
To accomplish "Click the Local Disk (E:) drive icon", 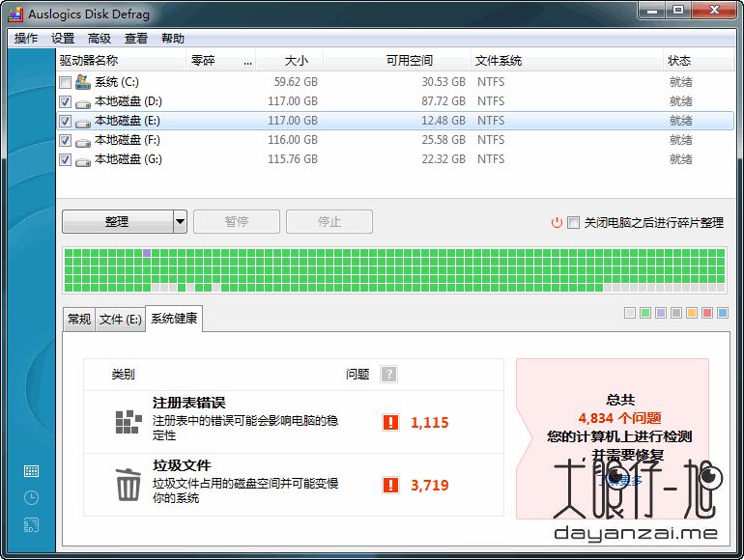I will 83,123.
